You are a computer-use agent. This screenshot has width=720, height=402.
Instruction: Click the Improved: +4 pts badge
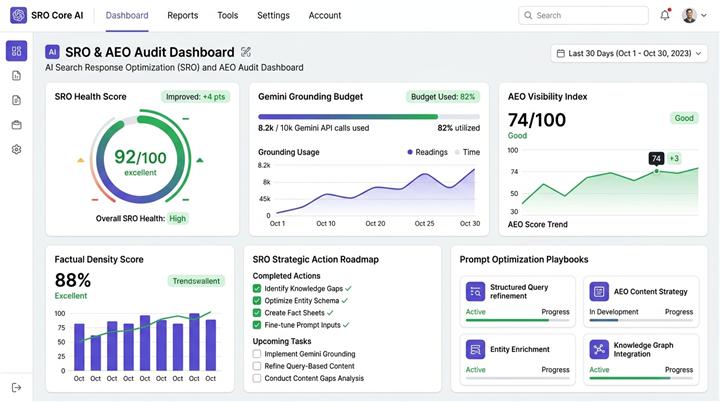pyautogui.click(x=195, y=97)
